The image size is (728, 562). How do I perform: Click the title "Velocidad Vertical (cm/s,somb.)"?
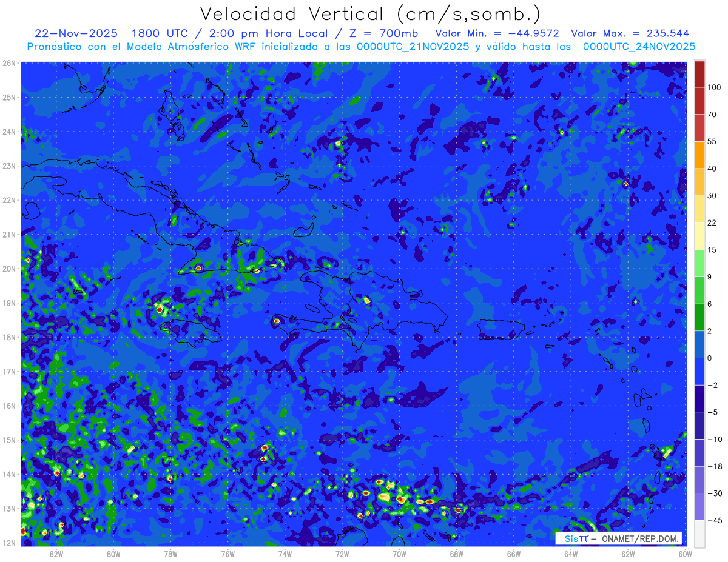pyautogui.click(x=370, y=14)
